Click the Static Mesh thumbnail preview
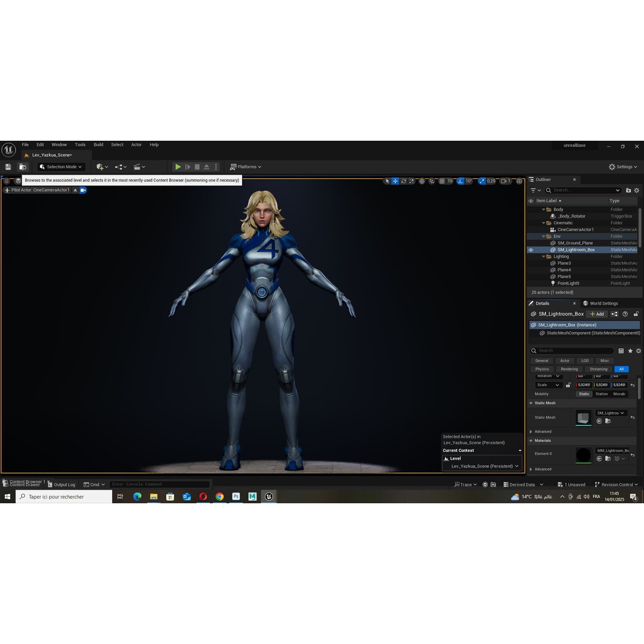644x644 pixels. pyautogui.click(x=583, y=417)
